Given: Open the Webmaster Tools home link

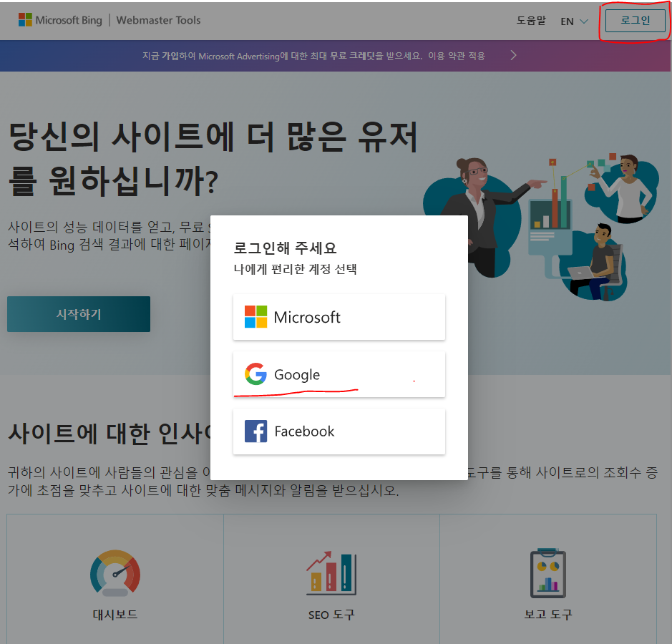Looking at the screenshot, I should point(159,20).
